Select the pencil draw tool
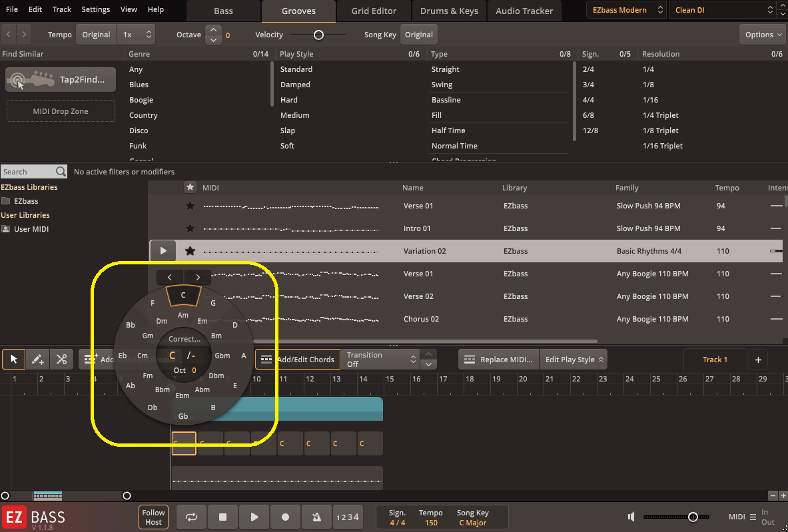The height and width of the screenshot is (532, 788). (x=38, y=359)
